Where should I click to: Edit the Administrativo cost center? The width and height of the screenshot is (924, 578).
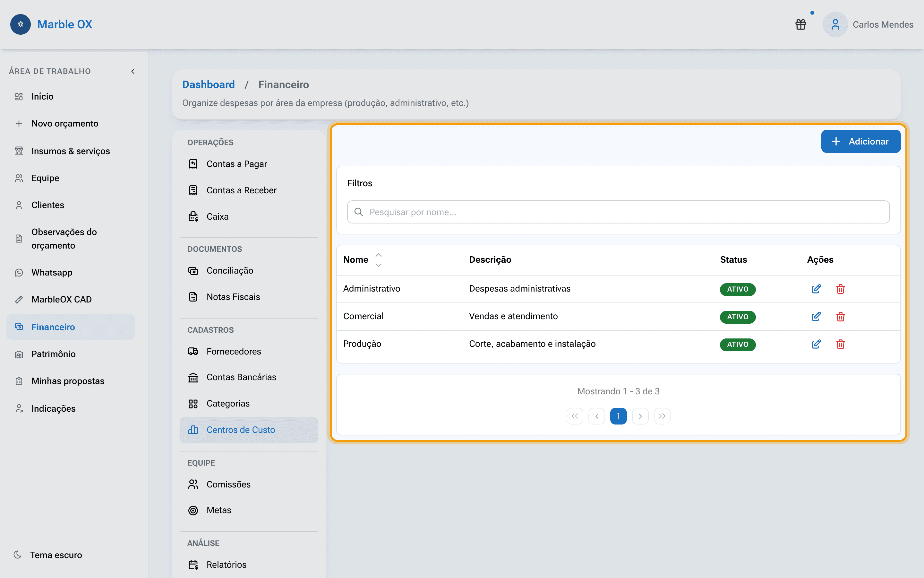pyautogui.click(x=816, y=289)
